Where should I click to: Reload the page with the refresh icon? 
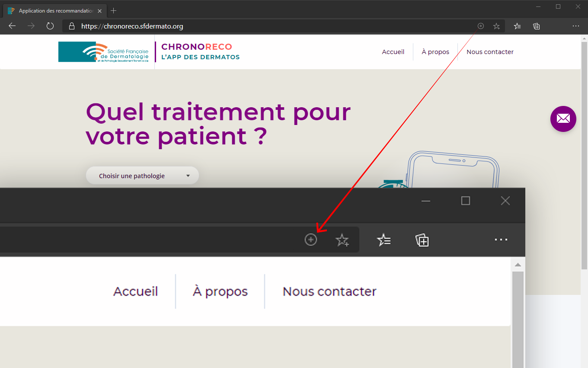[50, 26]
